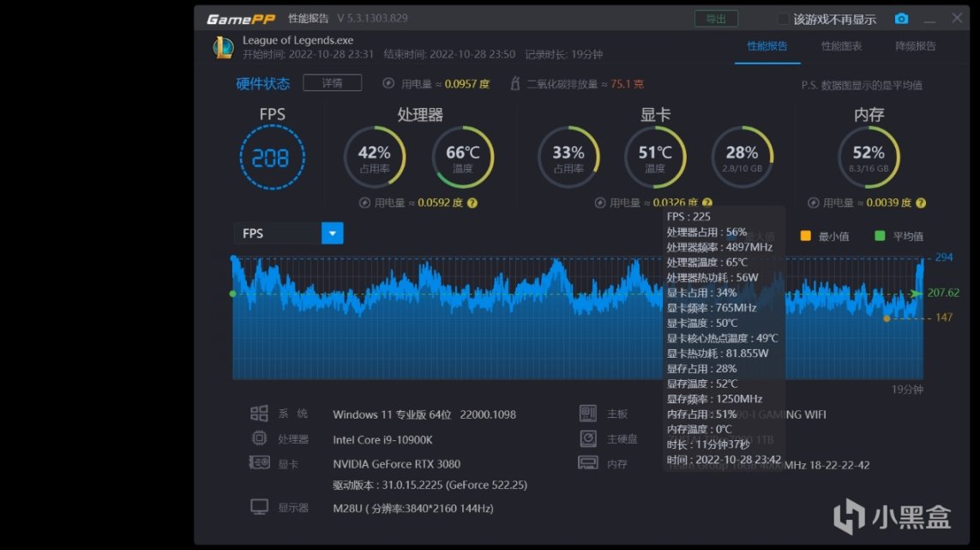Click the Intel Core i9-10900K text

[x=382, y=440]
